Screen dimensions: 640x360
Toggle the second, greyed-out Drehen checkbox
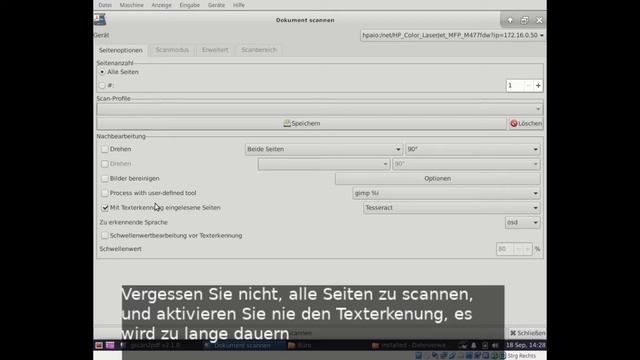pos(105,164)
